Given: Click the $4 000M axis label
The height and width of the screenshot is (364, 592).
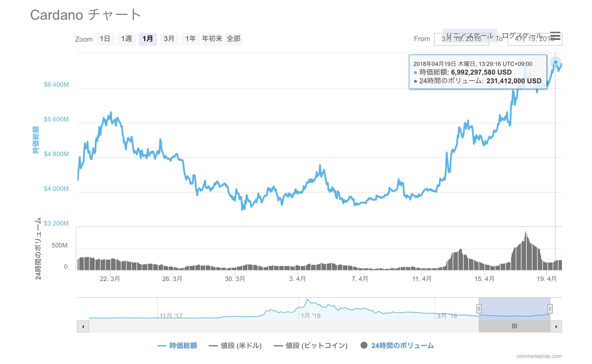Looking at the screenshot, I should click(x=56, y=189).
